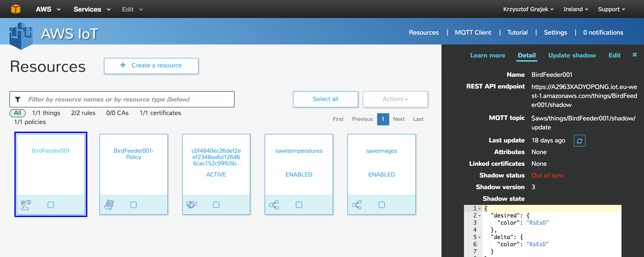The height and width of the screenshot is (257, 644).
Task: Open the savetemperatures rule card
Action: pyautogui.click(x=299, y=174)
